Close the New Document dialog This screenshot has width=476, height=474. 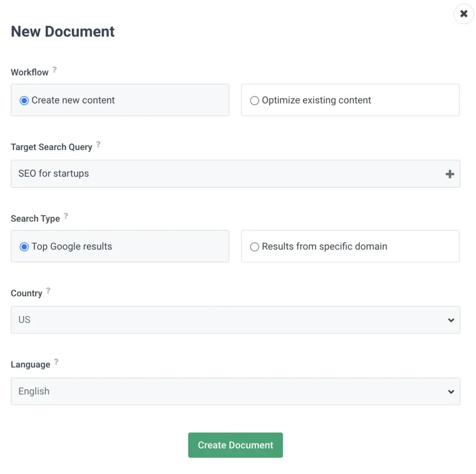463,13
